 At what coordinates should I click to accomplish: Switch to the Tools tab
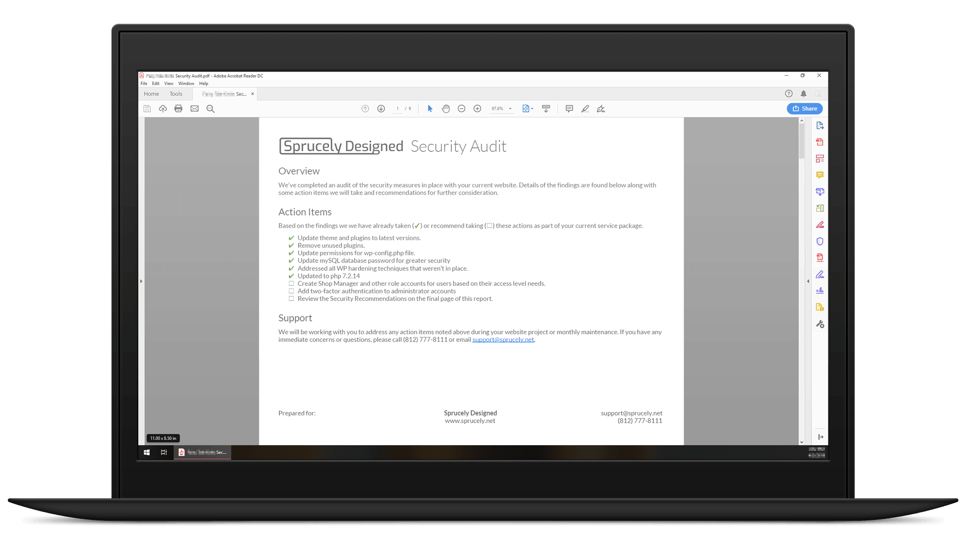pyautogui.click(x=176, y=94)
